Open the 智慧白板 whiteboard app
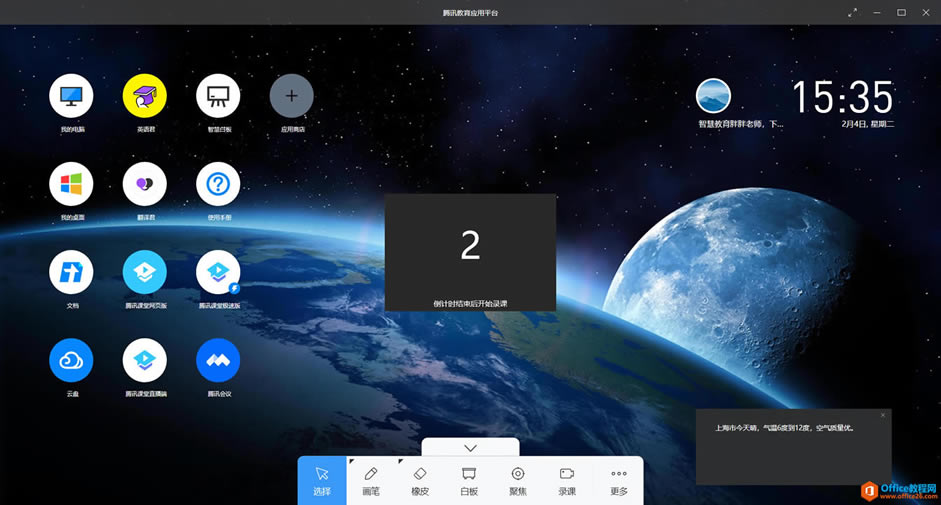 (x=218, y=96)
